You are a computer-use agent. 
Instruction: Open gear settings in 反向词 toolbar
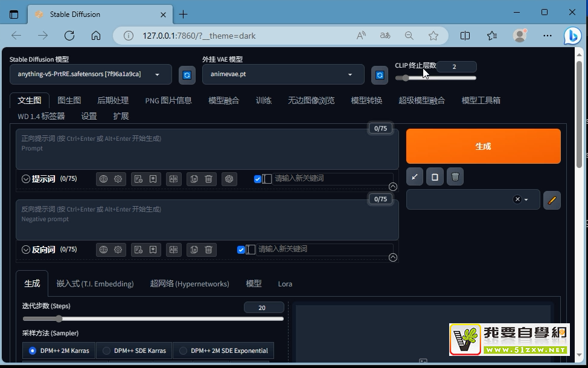pos(118,250)
